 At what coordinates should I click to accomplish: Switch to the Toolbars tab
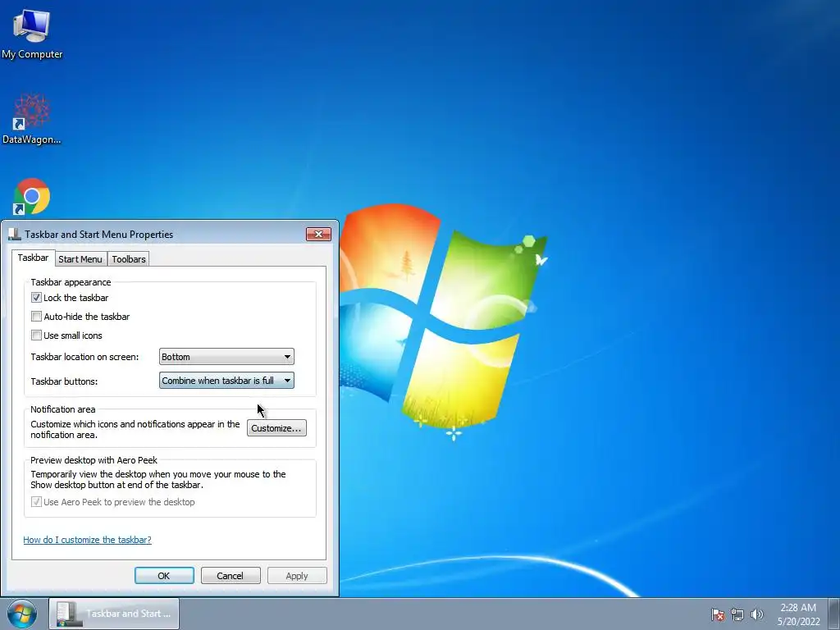click(129, 259)
